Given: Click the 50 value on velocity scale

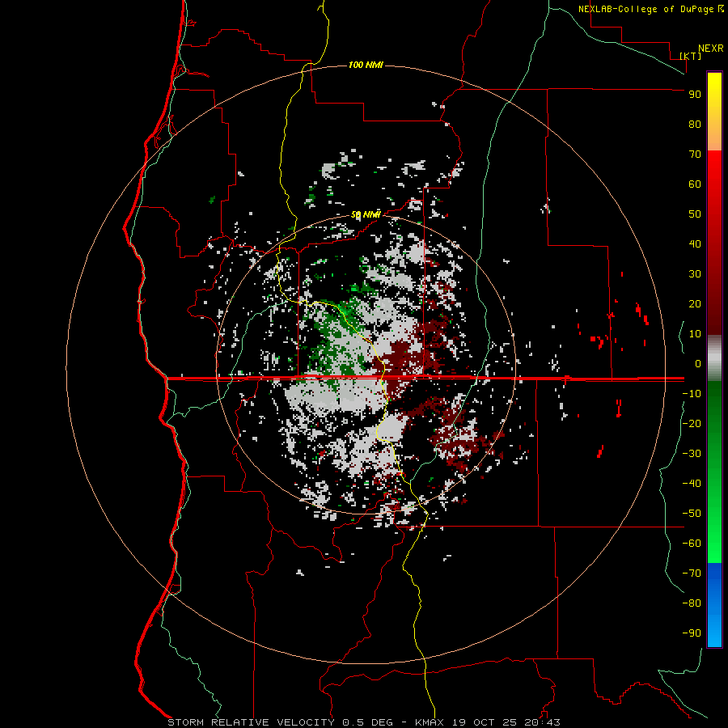Looking at the screenshot, I should point(695,214).
